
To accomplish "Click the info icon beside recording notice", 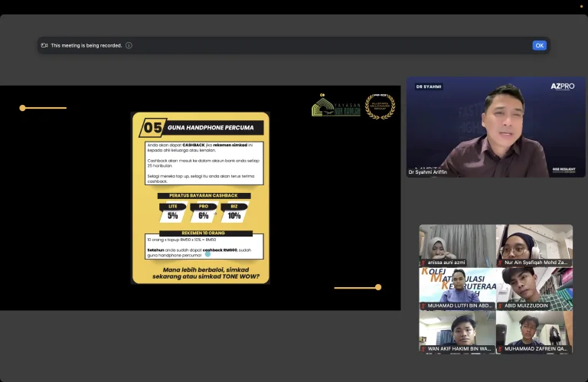I will [x=129, y=45].
